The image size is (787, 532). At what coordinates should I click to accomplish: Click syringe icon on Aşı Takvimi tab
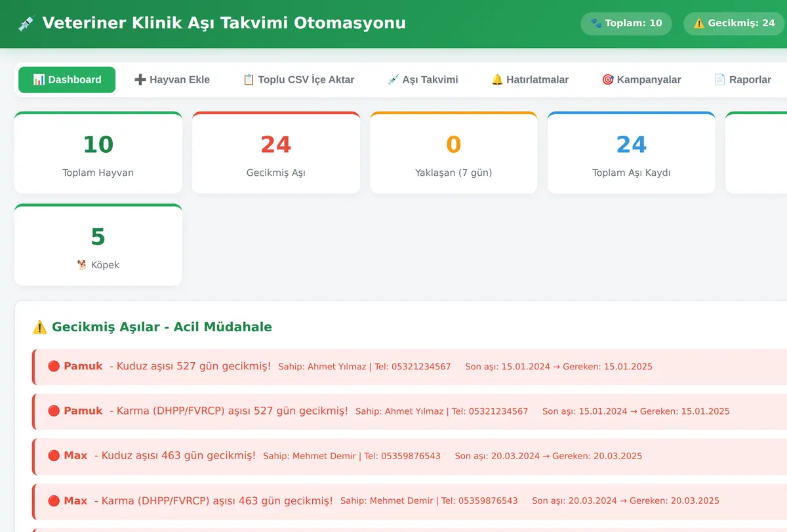tap(393, 79)
